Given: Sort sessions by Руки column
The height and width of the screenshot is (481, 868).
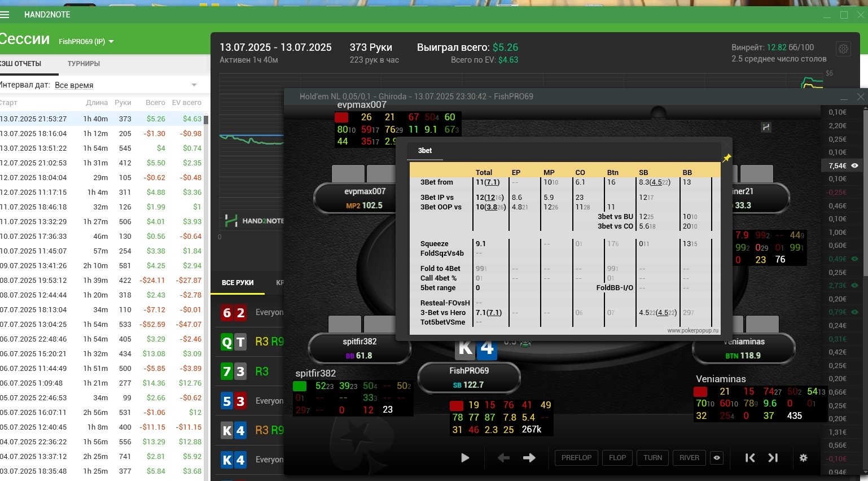Looking at the screenshot, I should (122, 103).
